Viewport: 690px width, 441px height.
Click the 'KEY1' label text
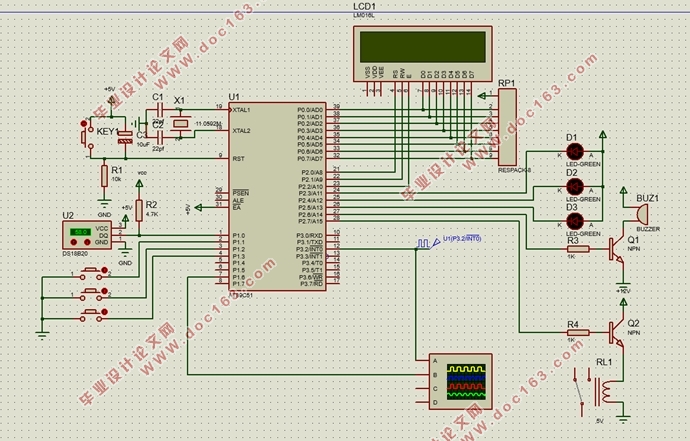pos(107,132)
